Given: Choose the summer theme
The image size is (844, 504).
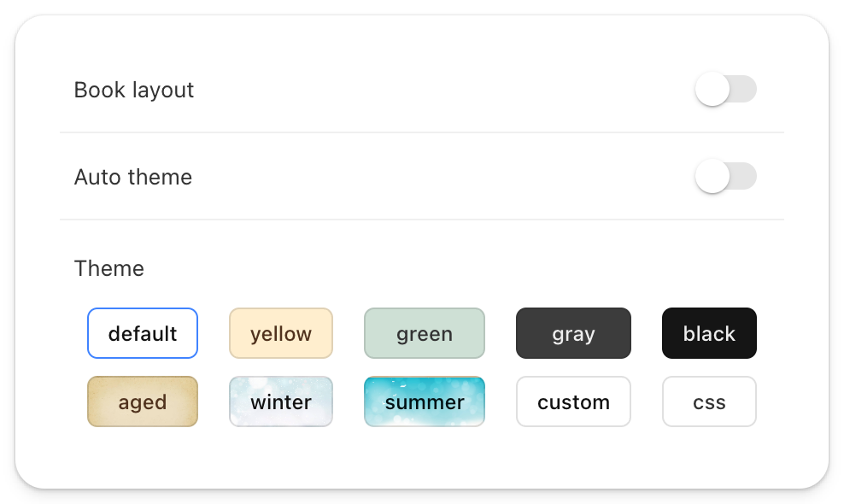Looking at the screenshot, I should (425, 401).
